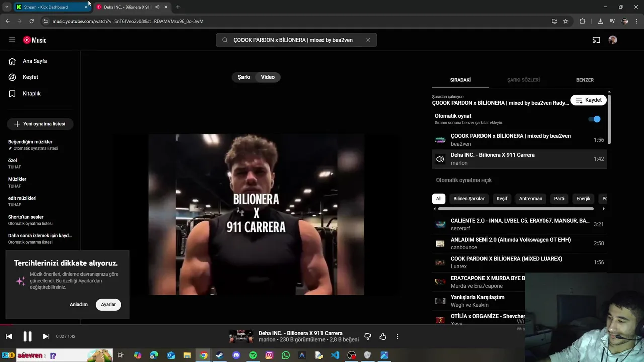Switch player to Şarkı mode
This screenshot has width=644, height=362.
point(244,77)
